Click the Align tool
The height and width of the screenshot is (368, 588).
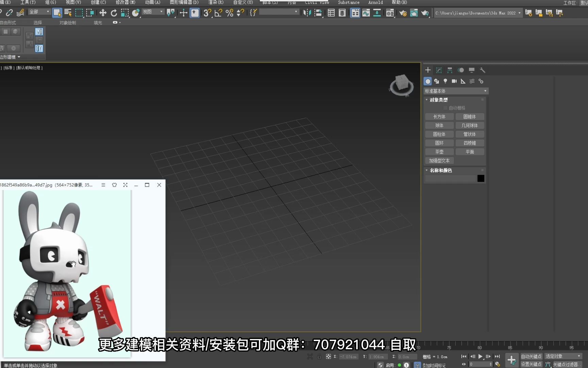(x=318, y=13)
